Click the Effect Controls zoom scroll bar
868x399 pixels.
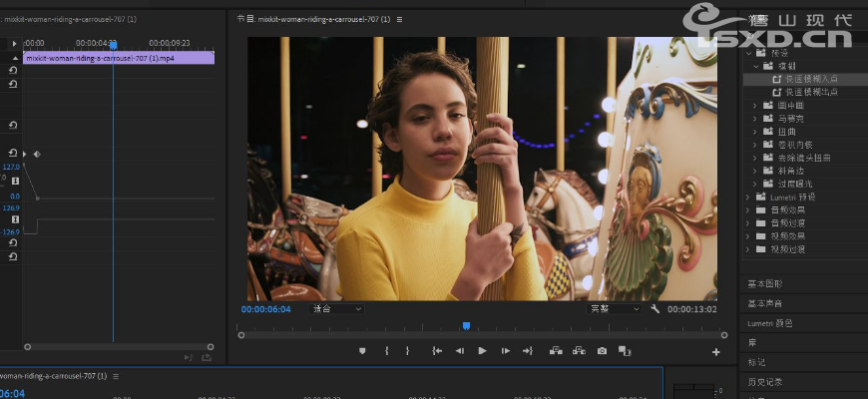pos(119,347)
